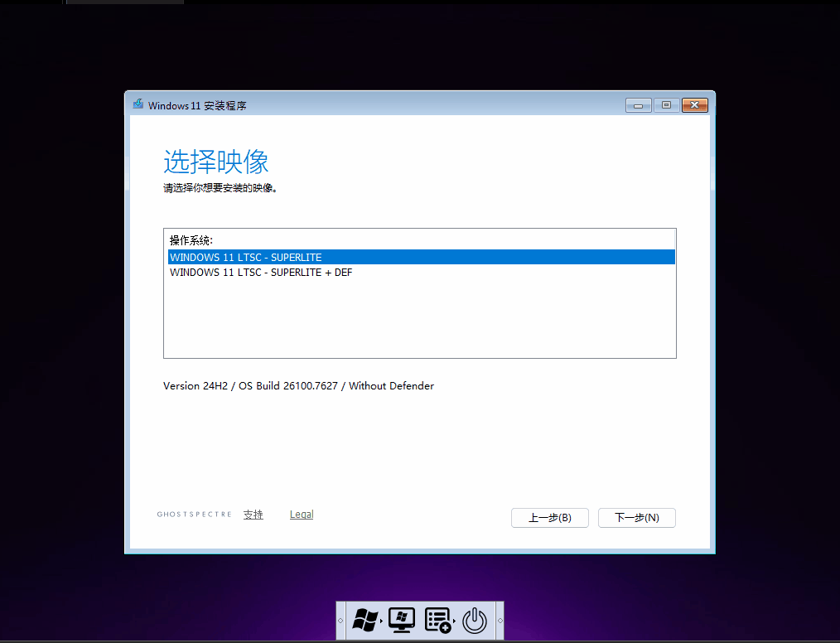Minimize the Windows 11 setup window
Image resolution: width=840 pixels, height=643 pixels.
point(638,105)
